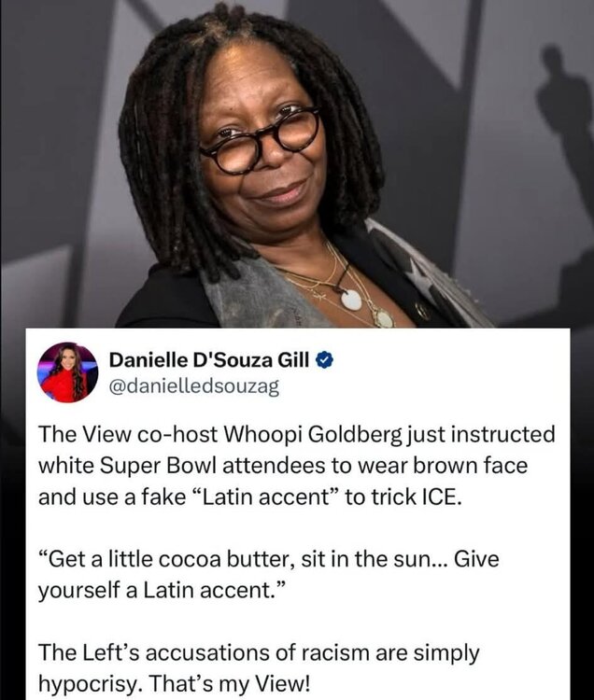This screenshot has height=700, width=594.
Task: Click the blue verified checkmark badge
Action: (325, 359)
